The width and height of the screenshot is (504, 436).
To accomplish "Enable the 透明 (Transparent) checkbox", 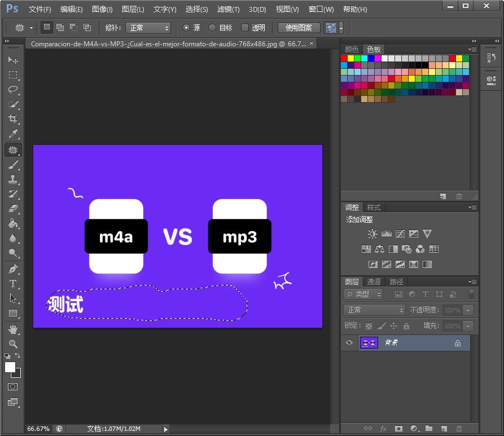I will 245,28.
